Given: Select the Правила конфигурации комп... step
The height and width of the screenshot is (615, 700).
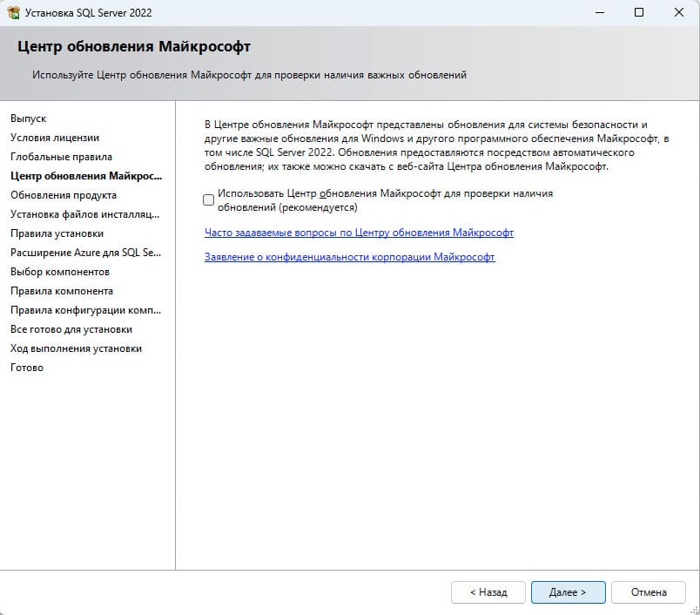Looking at the screenshot, I should 85,310.
